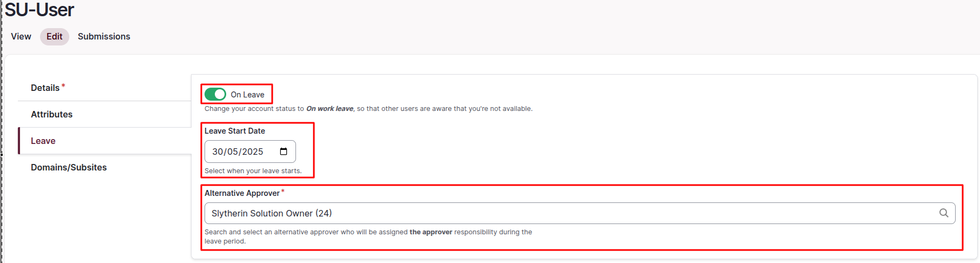This screenshot has height=263, width=980.
Task: Click the SU-User page heading
Action: click(x=39, y=10)
